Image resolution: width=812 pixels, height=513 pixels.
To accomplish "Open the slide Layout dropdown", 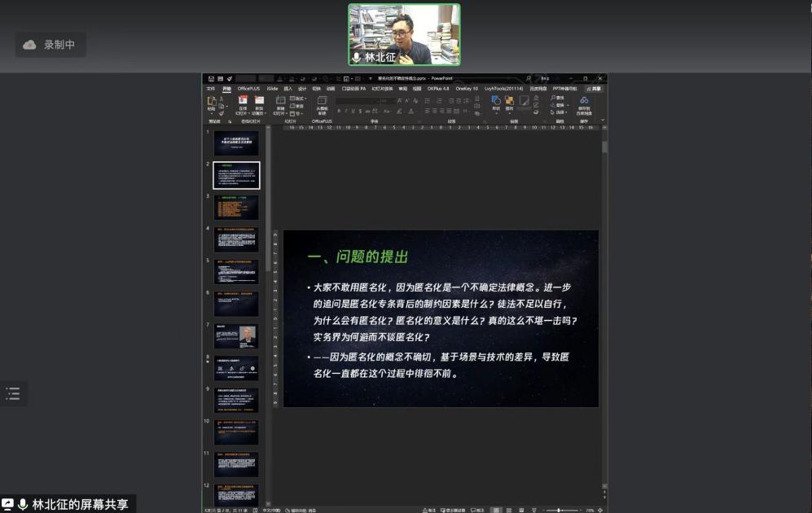I will tap(298, 99).
